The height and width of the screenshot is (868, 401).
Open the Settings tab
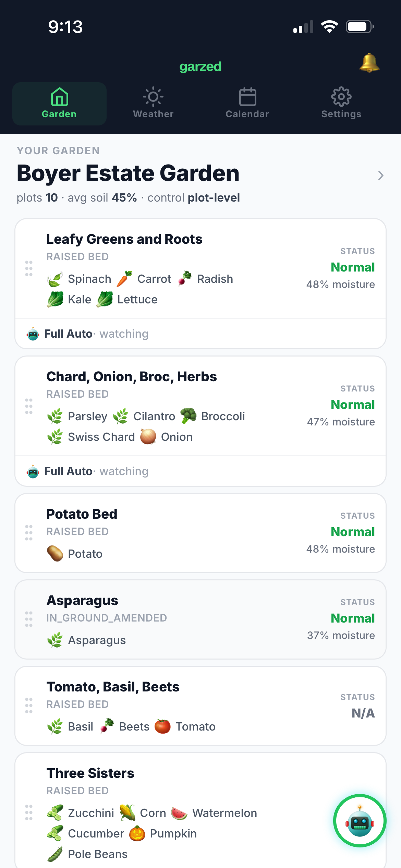[x=341, y=104]
